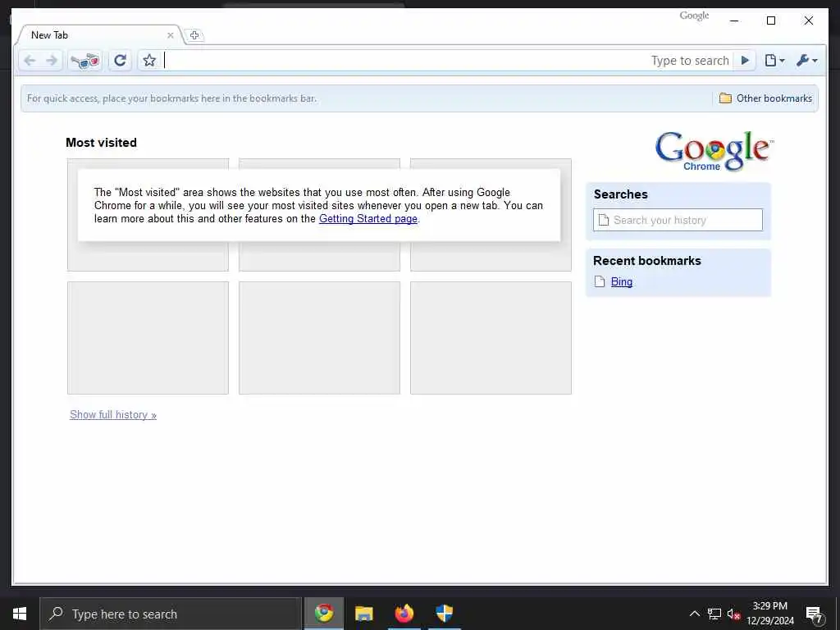Click the document icon beside the Bing bookmark
The width and height of the screenshot is (840, 630).
tap(600, 282)
